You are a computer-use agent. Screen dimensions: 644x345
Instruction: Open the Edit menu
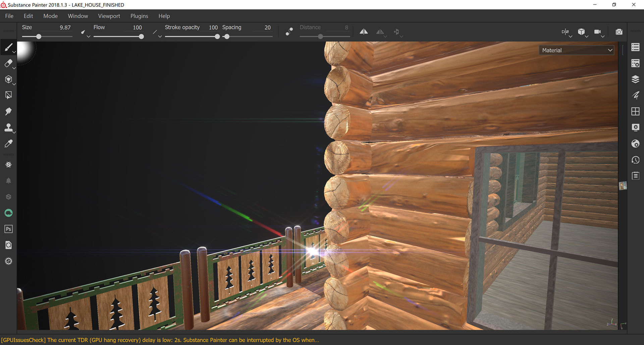(28, 16)
